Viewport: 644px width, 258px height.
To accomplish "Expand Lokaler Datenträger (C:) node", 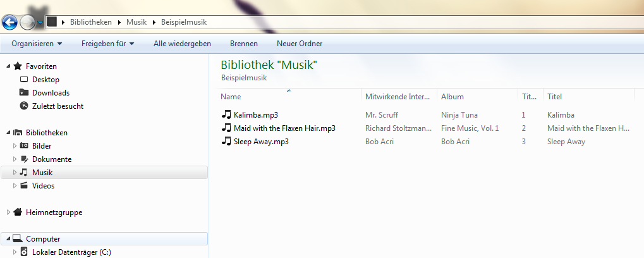I will (x=15, y=252).
